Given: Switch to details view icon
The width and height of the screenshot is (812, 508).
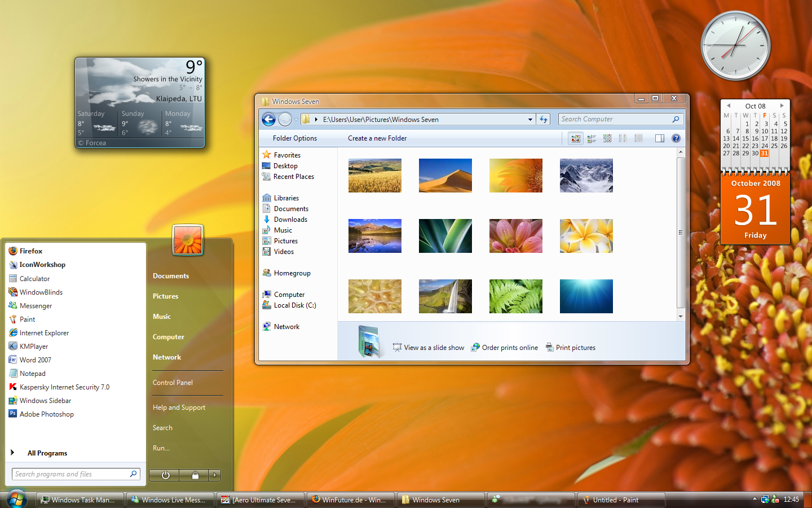Looking at the screenshot, I should pyautogui.click(x=639, y=138).
